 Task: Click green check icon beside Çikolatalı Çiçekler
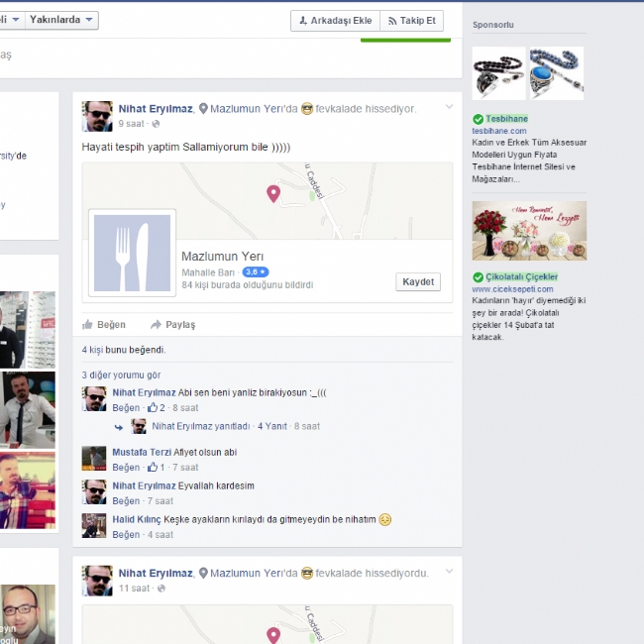pyautogui.click(x=478, y=277)
